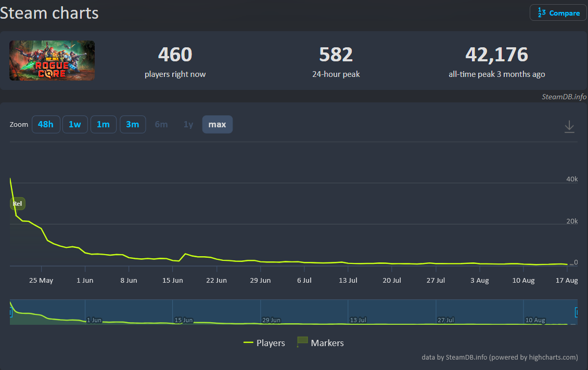
Task: Toggle the Players legend series
Action: [x=264, y=342]
